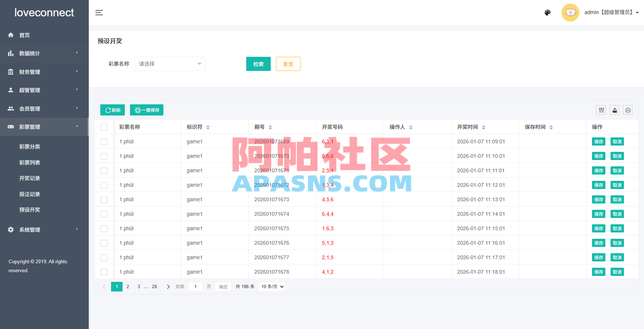Viewport: 644px width, 329px height.
Task: Sort by 标识符 column arrows
Action: [x=208, y=127]
